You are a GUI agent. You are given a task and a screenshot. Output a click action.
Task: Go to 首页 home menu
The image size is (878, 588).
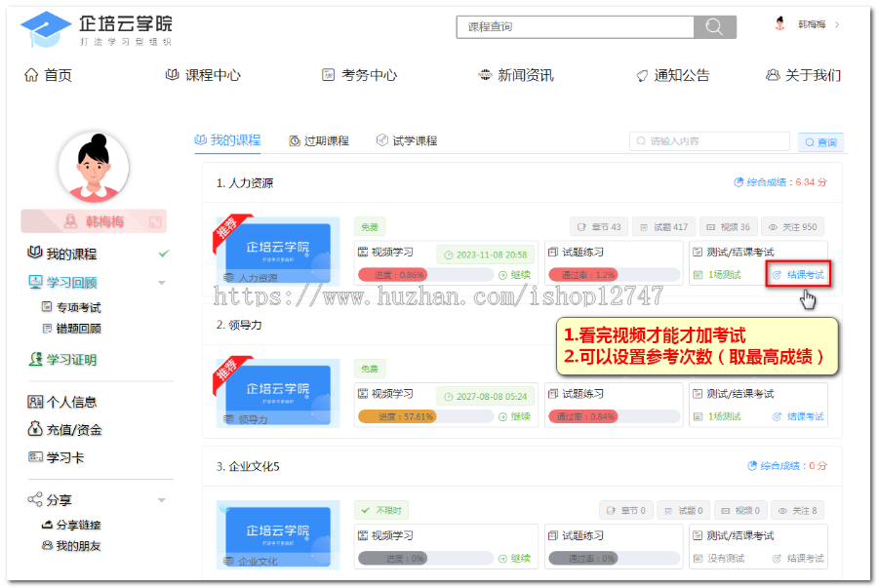click(48, 75)
